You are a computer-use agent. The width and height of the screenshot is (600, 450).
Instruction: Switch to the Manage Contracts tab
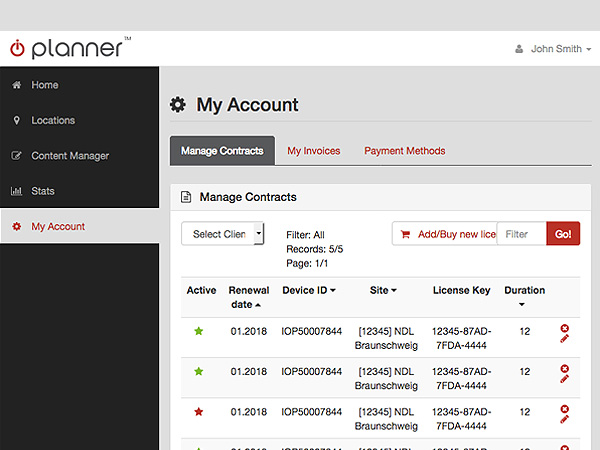click(222, 151)
